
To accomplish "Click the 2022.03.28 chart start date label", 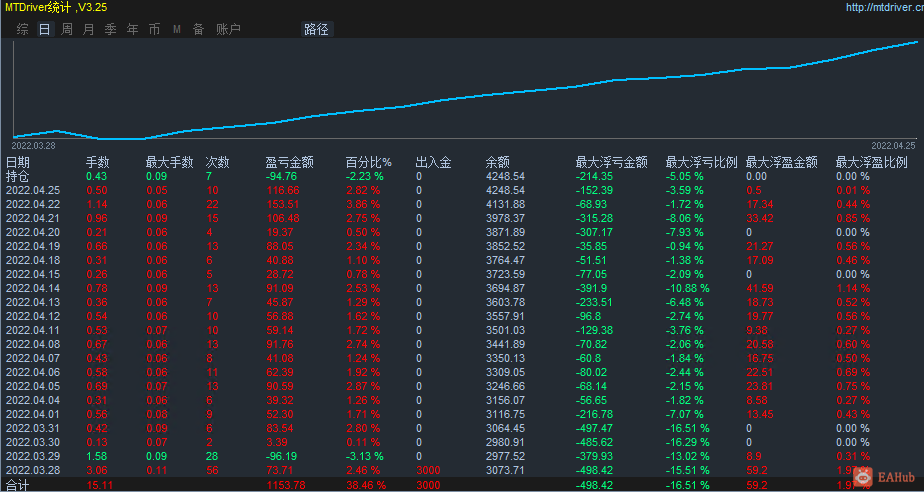I will [34, 146].
